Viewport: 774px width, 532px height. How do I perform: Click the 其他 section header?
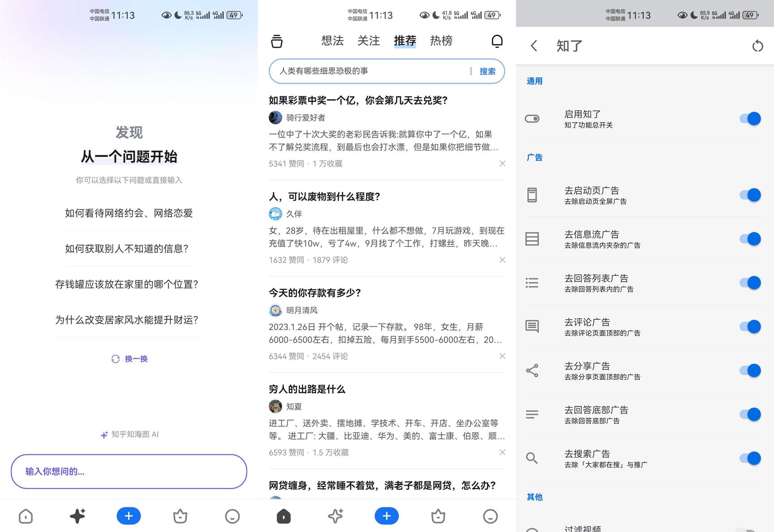(535, 497)
